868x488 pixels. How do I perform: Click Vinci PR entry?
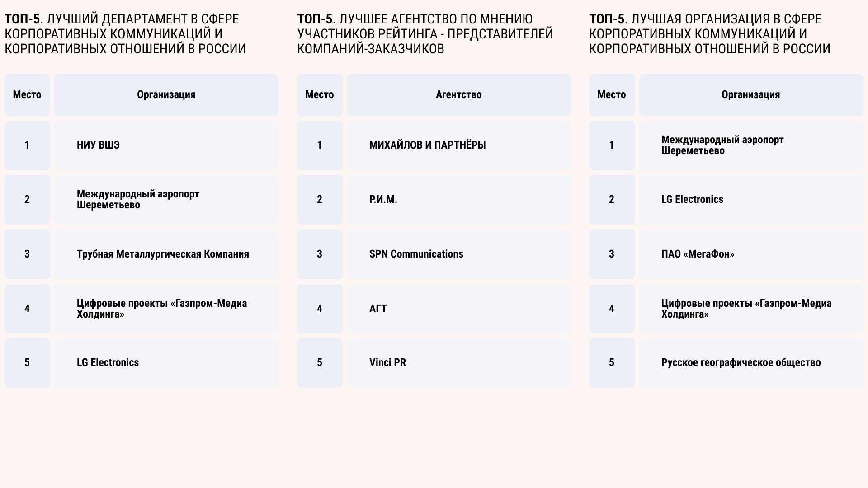coord(387,362)
